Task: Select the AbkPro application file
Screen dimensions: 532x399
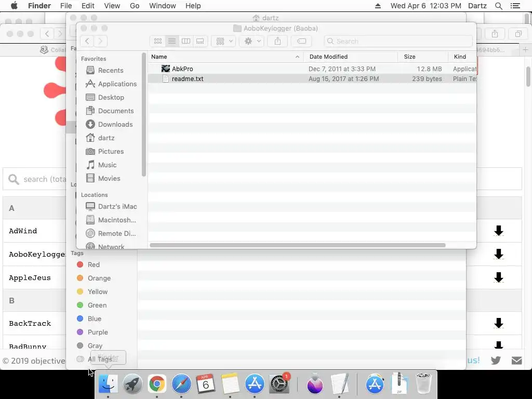Action: pyautogui.click(x=312, y=69)
